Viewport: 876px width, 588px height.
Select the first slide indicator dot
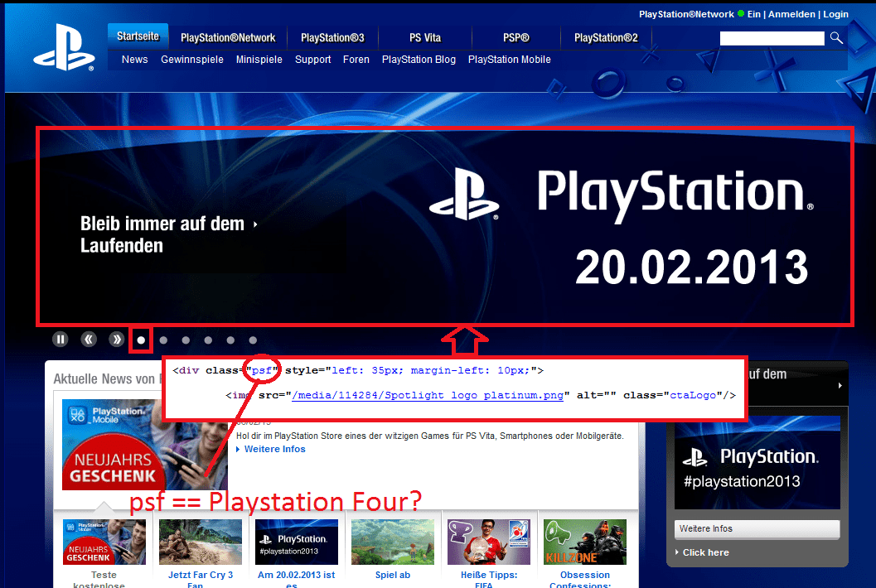pyautogui.click(x=141, y=340)
